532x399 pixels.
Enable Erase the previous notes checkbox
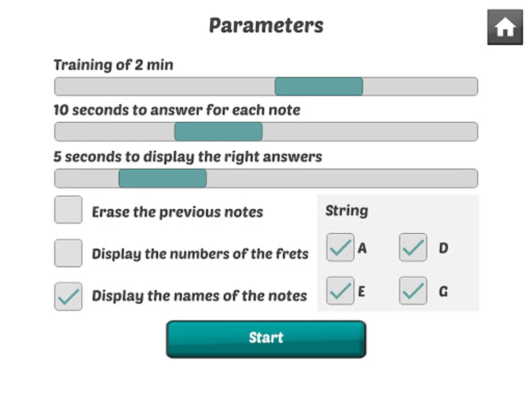[x=68, y=210]
